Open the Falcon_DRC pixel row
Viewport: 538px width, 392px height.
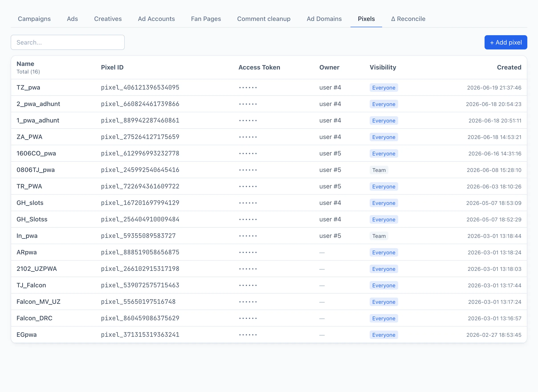pyautogui.click(x=269, y=318)
